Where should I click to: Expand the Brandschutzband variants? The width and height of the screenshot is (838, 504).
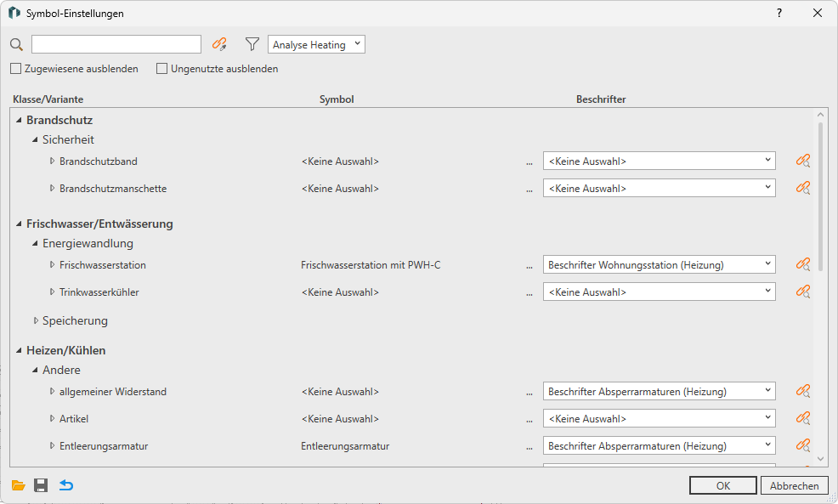[x=52, y=161]
